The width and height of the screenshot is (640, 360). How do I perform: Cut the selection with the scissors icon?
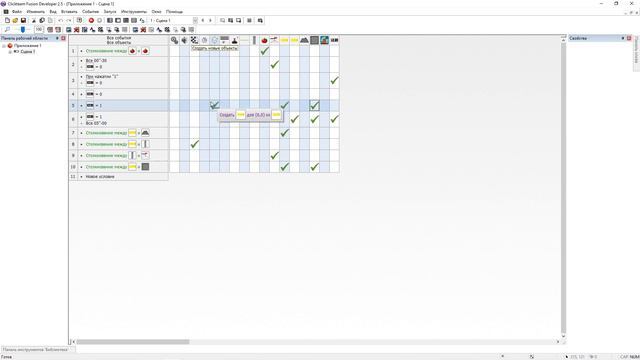[x=34, y=20]
